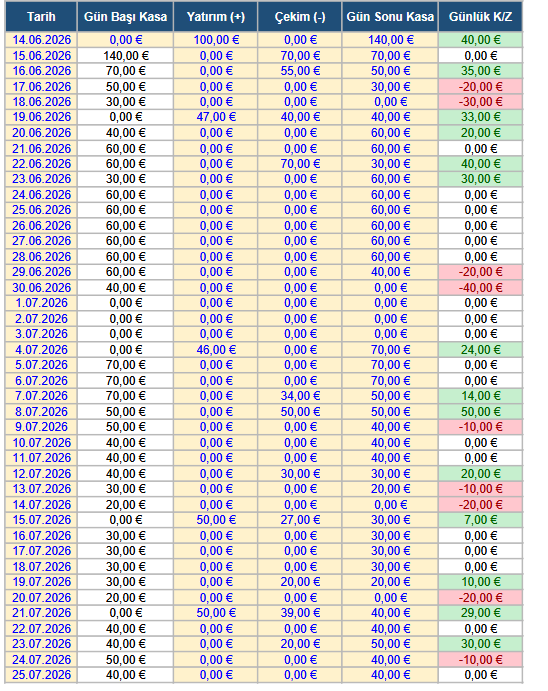The height and width of the screenshot is (691, 548).
Task: Click the date cell 17.07.2026
Action: point(41,551)
